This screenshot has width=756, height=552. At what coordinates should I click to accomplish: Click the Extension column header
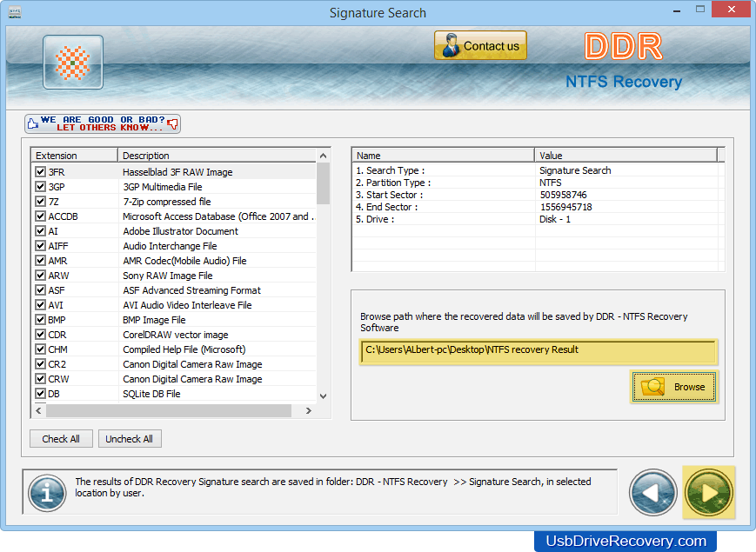coord(75,156)
